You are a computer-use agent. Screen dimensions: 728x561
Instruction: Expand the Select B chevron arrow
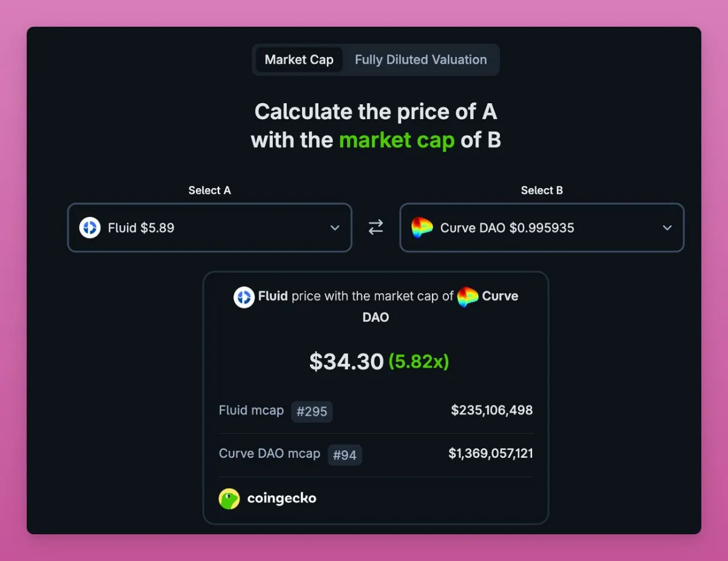667,228
